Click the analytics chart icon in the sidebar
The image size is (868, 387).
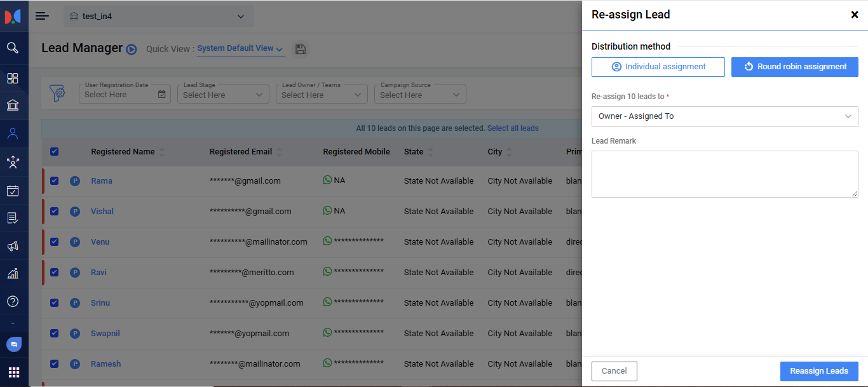(13, 274)
